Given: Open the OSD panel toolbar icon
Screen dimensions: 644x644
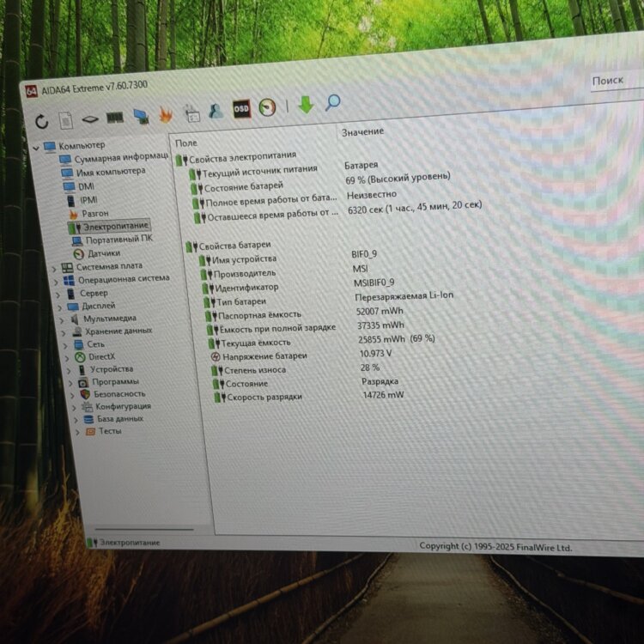Looking at the screenshot, I should 241,108.
